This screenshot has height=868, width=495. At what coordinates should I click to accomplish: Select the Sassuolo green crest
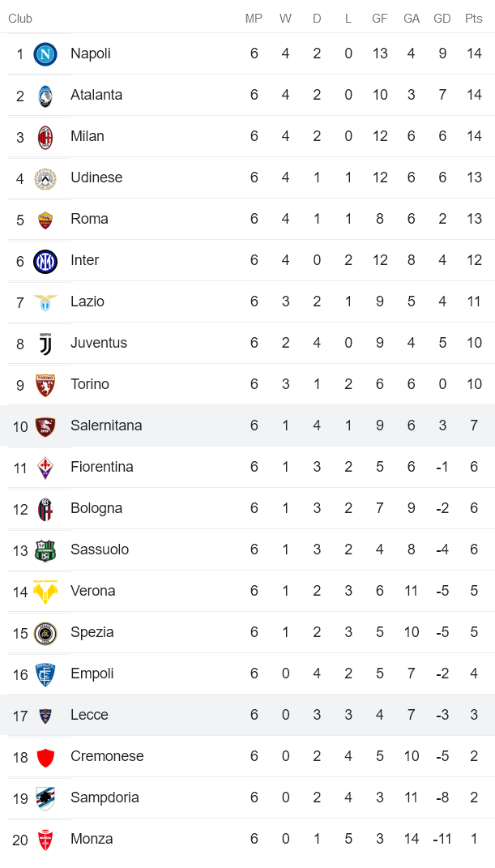[45, 550]
